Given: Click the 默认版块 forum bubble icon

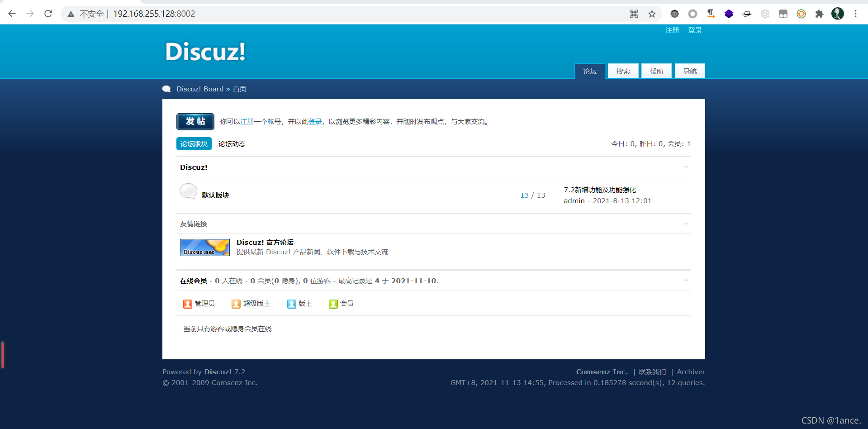Looking at the screenshot, I should coord(189,191).
